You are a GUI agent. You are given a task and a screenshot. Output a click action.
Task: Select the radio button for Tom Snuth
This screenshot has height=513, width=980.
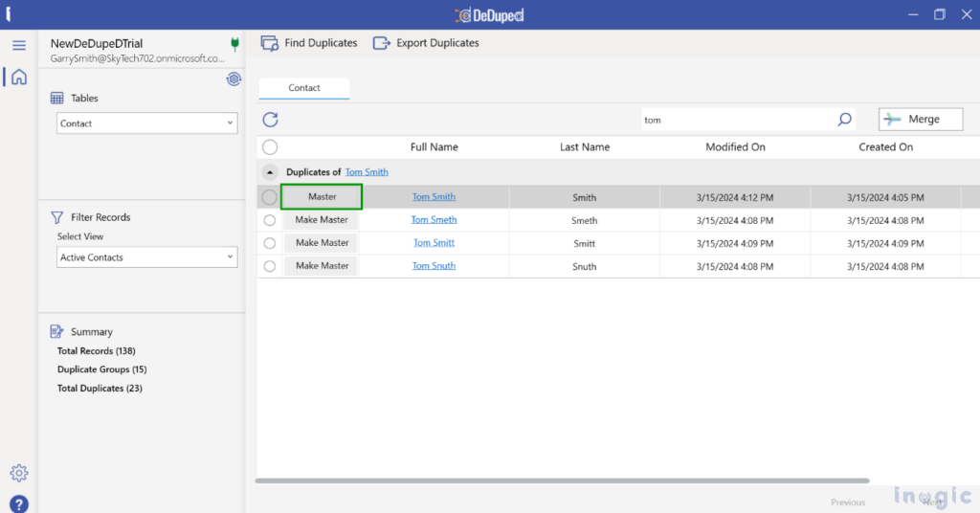[x=269, y=266]
